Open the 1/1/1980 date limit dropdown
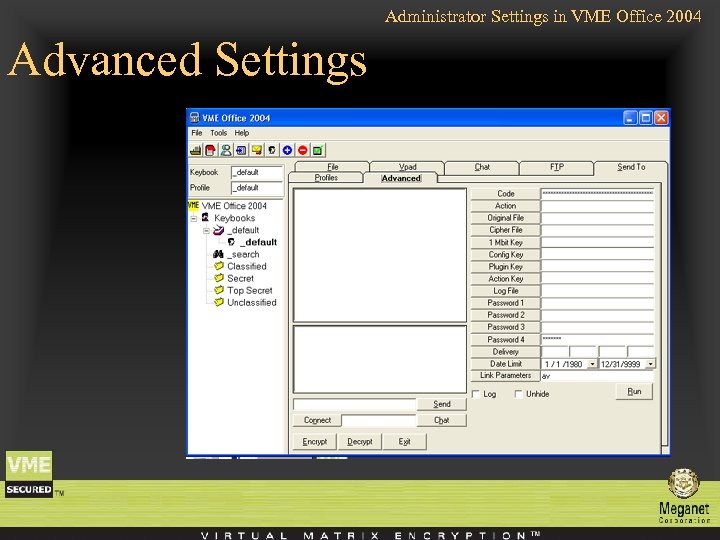The width and height of the screenshot is (720, 540). click(592, 364)
